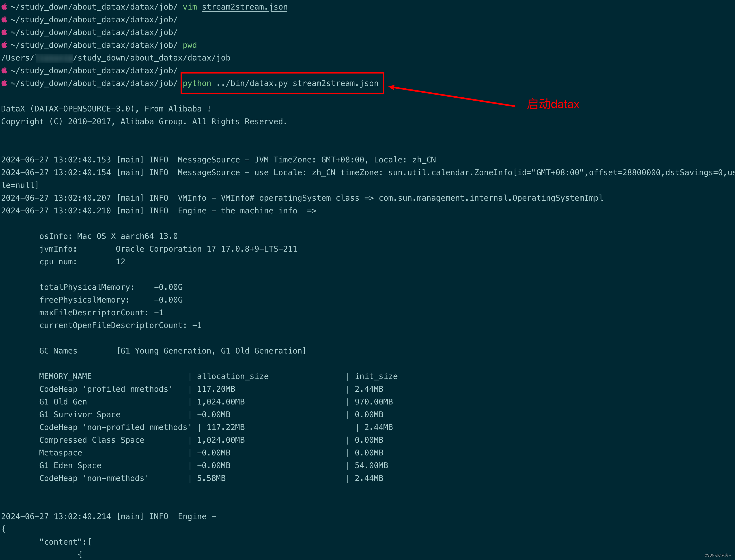The width and height of the screenshot is (735, 560).
Task: Click 'Oracle Corporation 17 17.0.8+9-LTS-211' value
Action: click(206, 249)
